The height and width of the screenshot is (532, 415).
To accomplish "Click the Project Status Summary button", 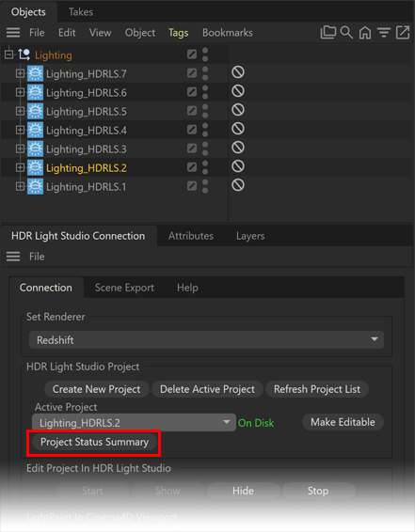I will tap(95, 442).
